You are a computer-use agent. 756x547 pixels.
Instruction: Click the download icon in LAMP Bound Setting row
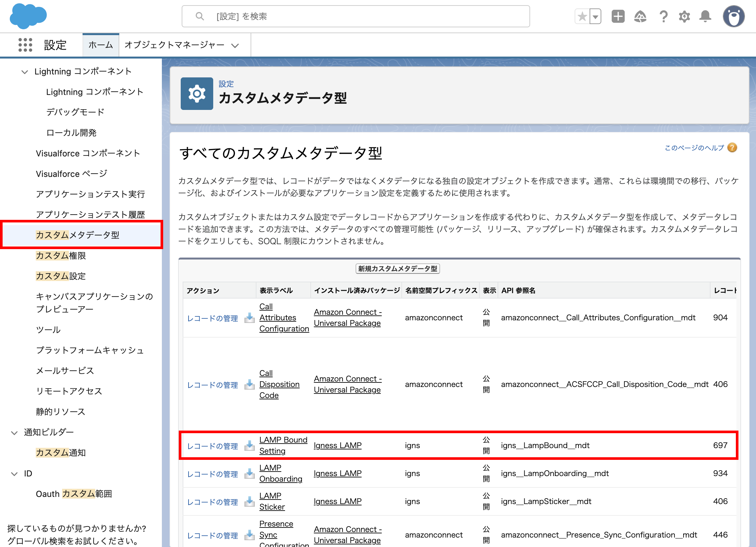point(249,446)
